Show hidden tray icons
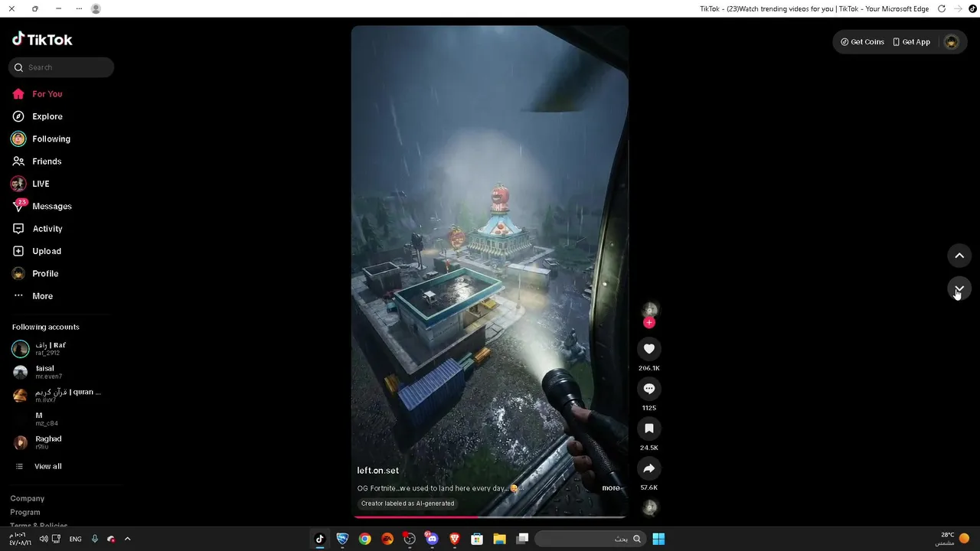 (127, 539)
